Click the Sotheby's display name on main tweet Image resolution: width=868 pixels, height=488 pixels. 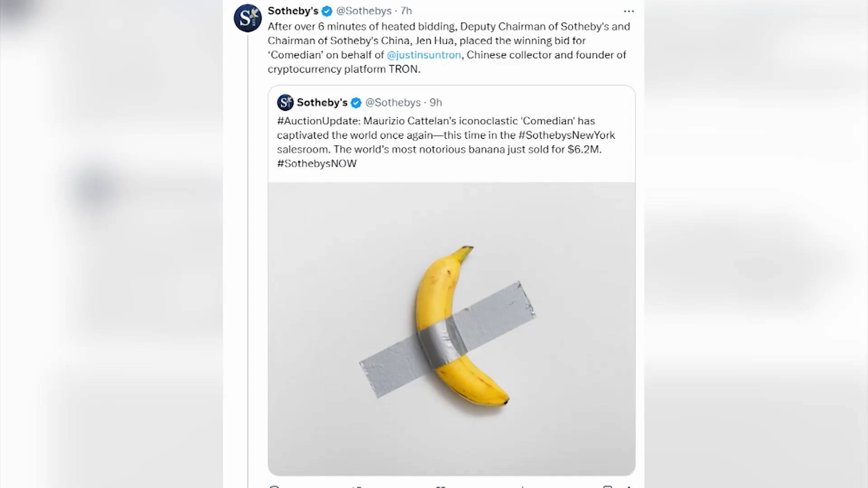click(x=293, y=11)
